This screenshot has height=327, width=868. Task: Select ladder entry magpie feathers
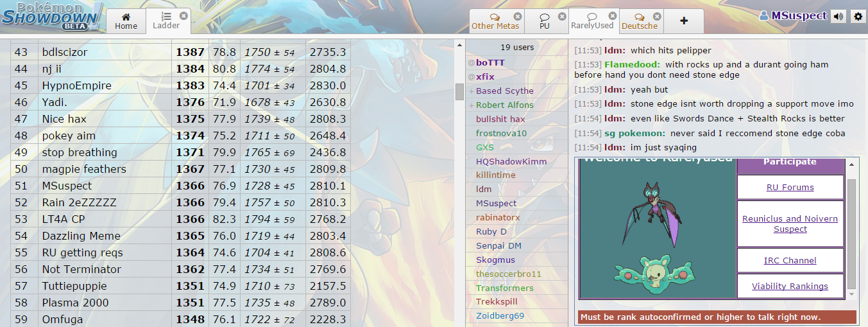coord(181,169)
